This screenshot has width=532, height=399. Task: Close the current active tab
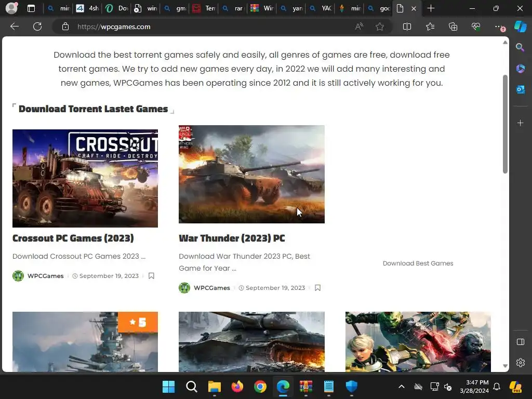point(414,9)
